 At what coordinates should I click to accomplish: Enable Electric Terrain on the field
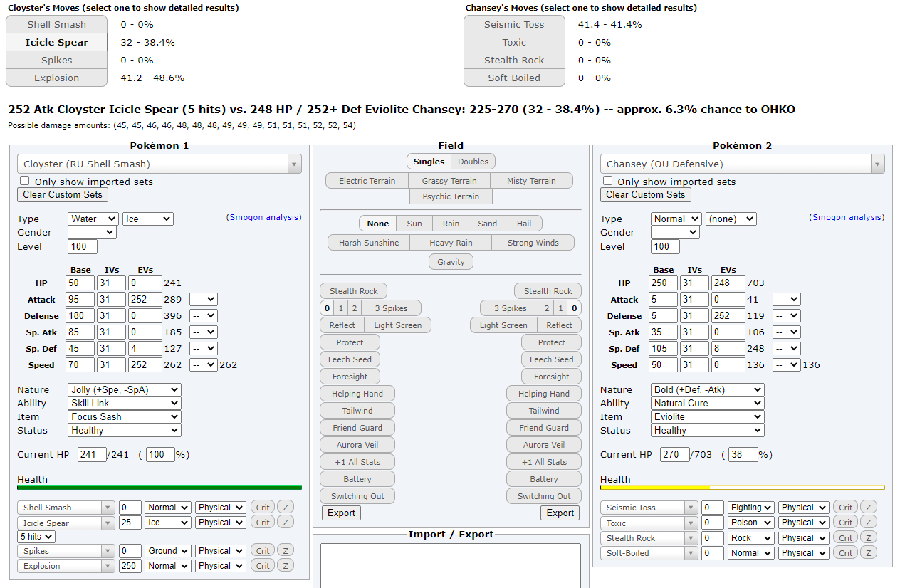pos(367,181)
